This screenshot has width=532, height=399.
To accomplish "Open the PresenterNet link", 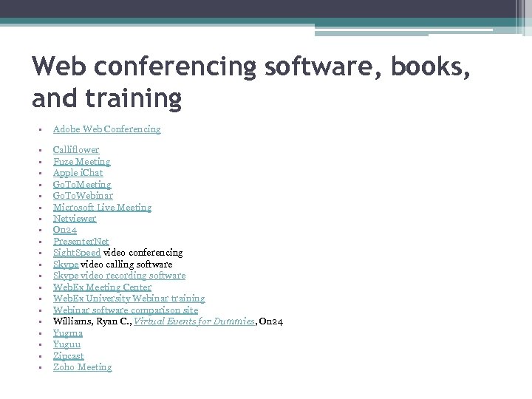I will (x=81, y=241).
